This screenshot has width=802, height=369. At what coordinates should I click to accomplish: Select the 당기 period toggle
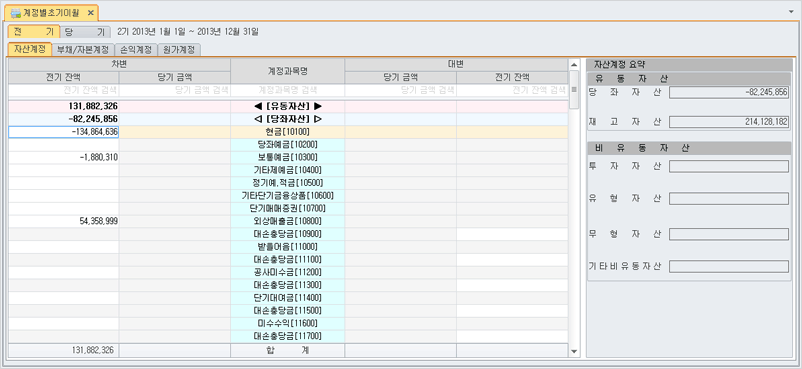point(85,32)
